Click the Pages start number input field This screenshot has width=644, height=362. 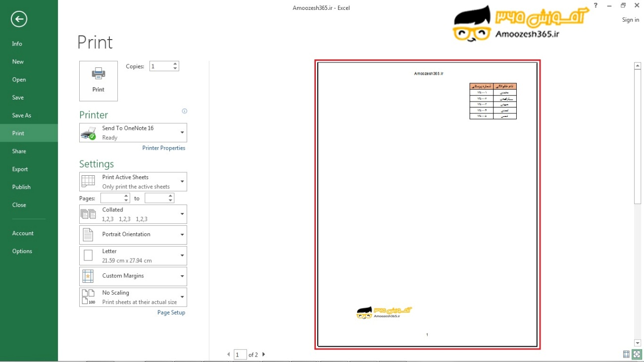pos(111,198)
